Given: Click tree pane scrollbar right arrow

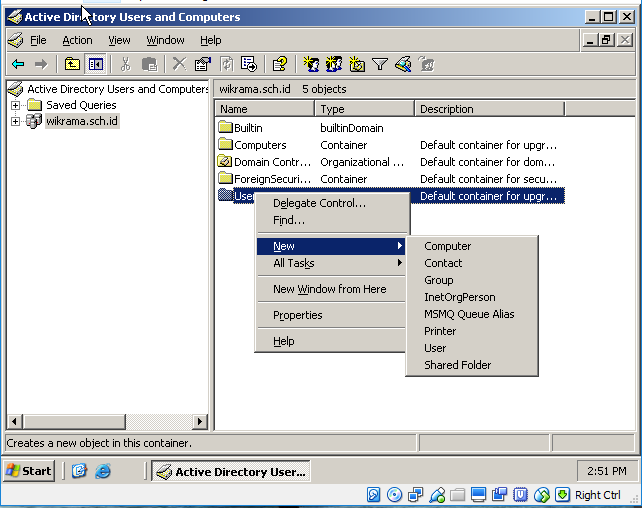Looking at the screenshot, I should [199, 421].
